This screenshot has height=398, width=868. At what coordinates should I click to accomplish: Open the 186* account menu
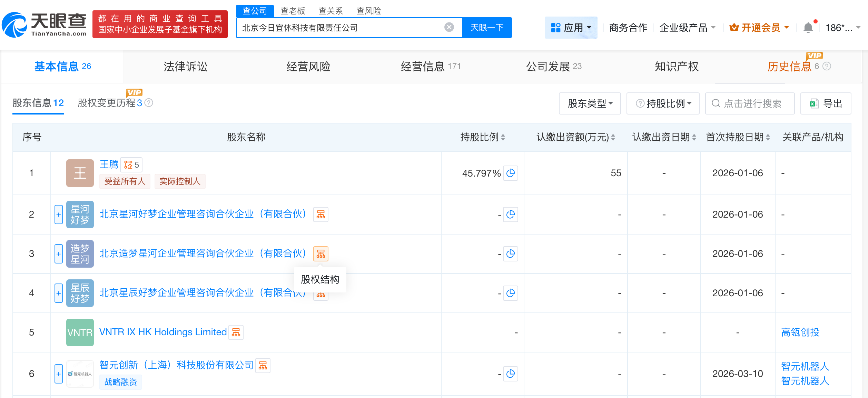(842, 28)
